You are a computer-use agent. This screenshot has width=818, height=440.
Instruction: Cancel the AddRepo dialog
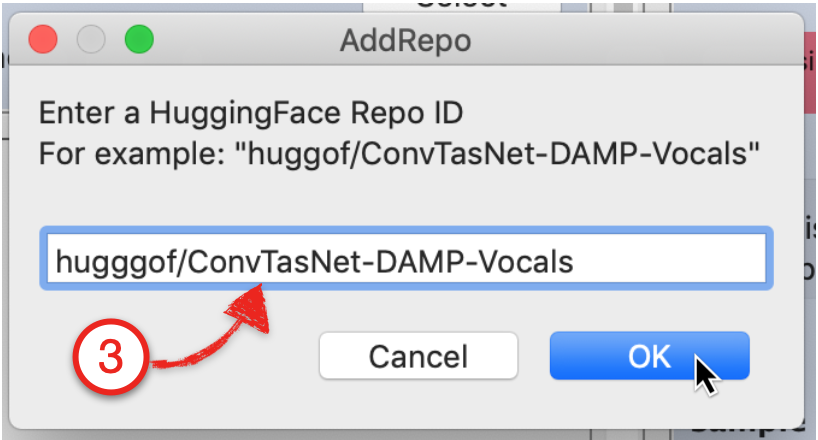click(418, 355)
